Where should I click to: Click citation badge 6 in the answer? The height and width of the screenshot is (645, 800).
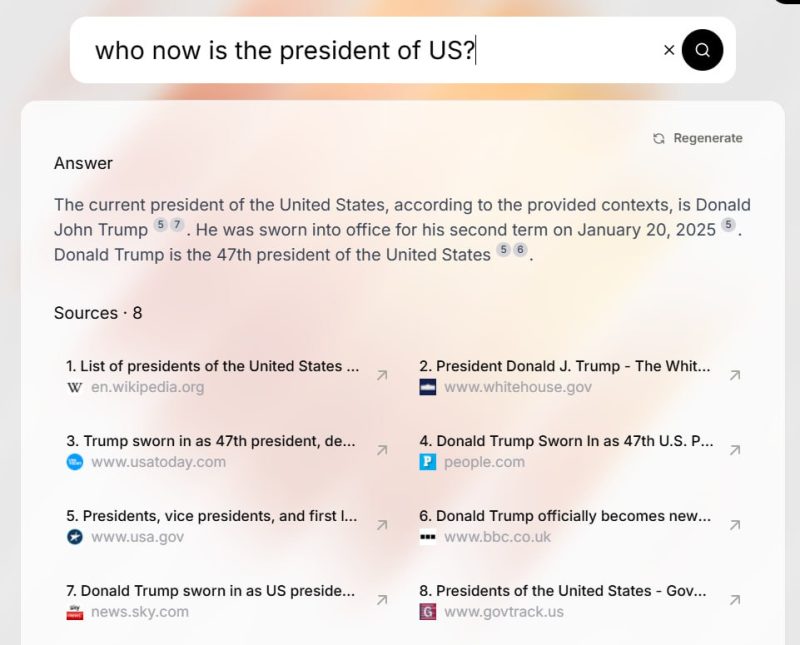(519, 250)
